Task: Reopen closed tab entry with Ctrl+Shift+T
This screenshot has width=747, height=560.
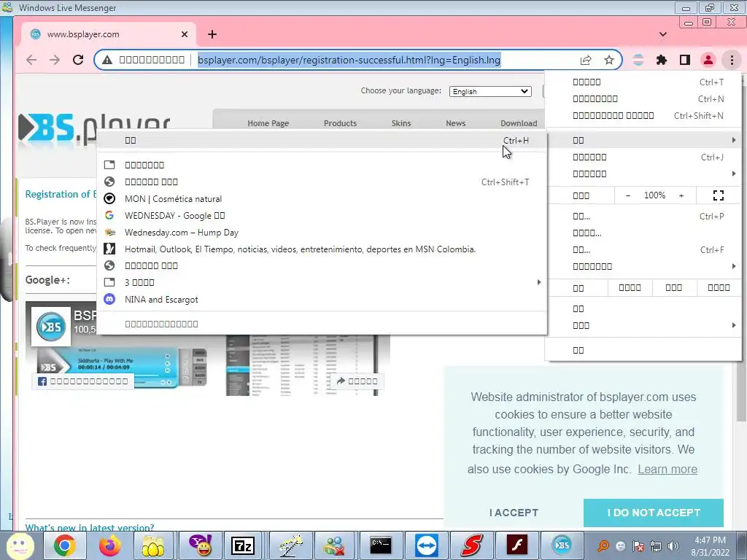Action: 322,182
